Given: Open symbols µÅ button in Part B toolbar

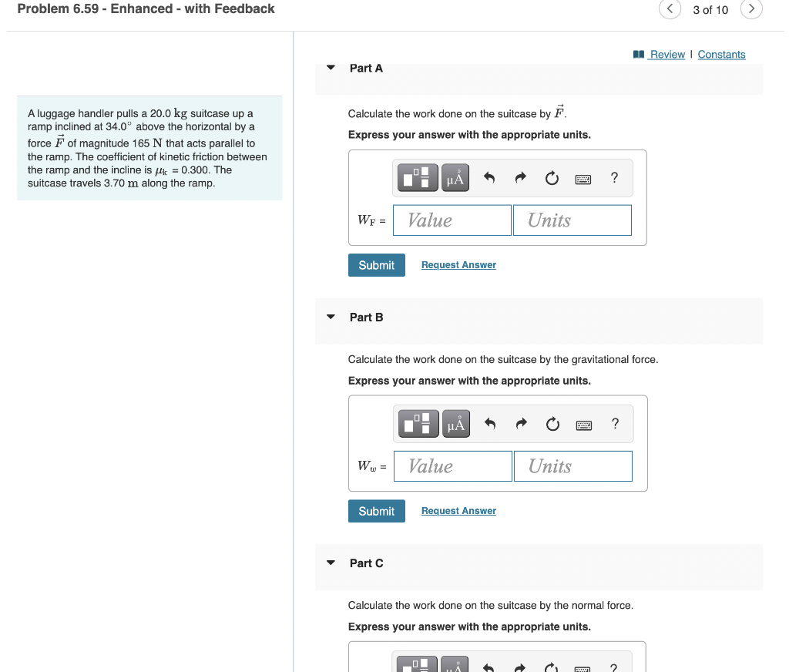Looking at the screenshot, I should pyautogui.click(x=456, y=423).
